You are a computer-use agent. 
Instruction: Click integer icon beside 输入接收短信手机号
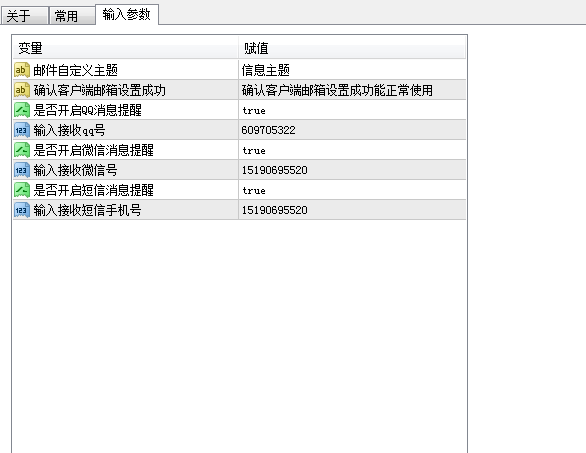tap(22, 210)
